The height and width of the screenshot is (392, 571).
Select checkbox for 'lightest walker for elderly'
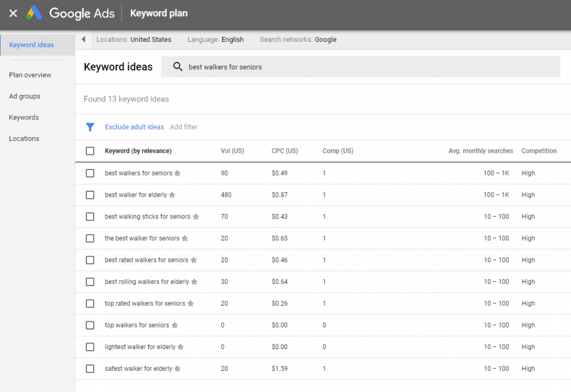click(x=90, y=347)
